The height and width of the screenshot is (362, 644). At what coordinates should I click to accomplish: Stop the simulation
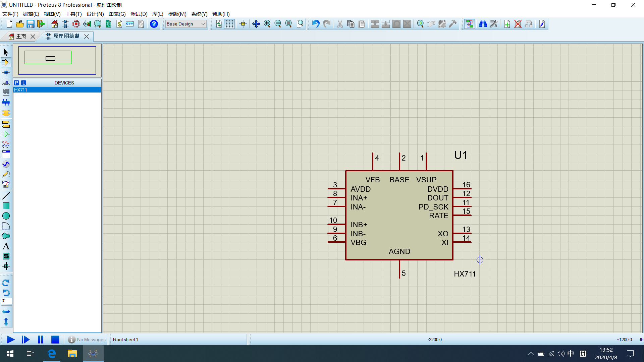55,340
